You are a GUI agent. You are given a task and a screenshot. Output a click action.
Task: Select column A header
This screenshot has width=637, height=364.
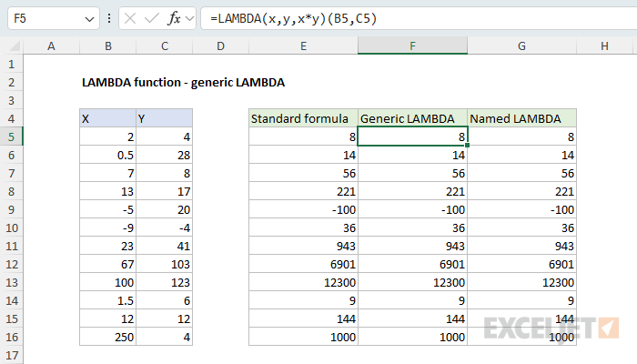pyautogui.click(x=51, y=45)
